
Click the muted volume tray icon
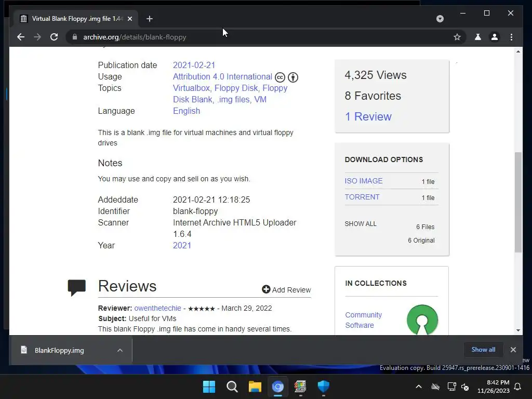465,387
